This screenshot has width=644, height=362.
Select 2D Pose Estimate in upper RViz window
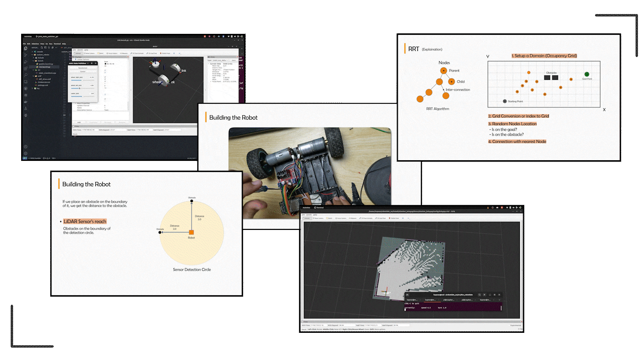137,53
